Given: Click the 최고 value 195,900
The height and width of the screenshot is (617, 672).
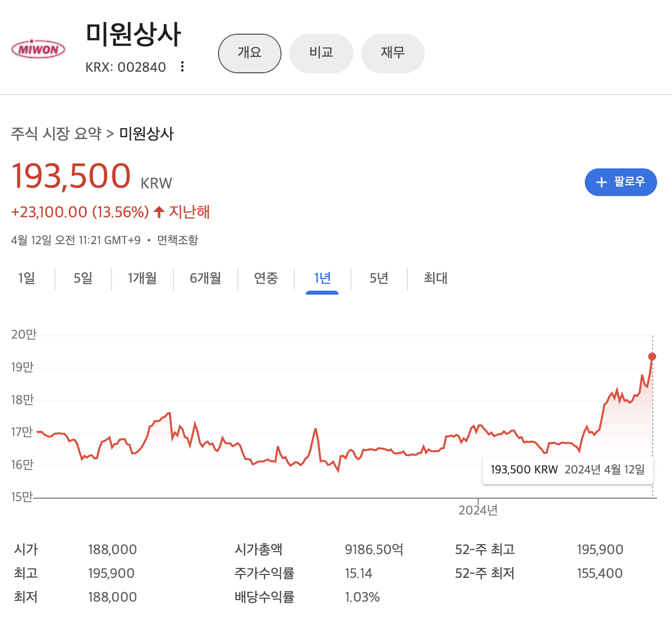Looking at the screenshot, I should coord(112,573).
